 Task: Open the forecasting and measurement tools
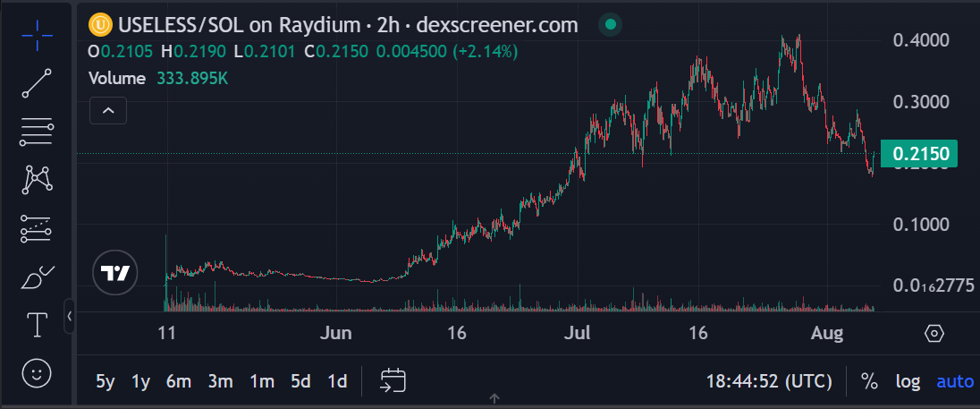37,228
